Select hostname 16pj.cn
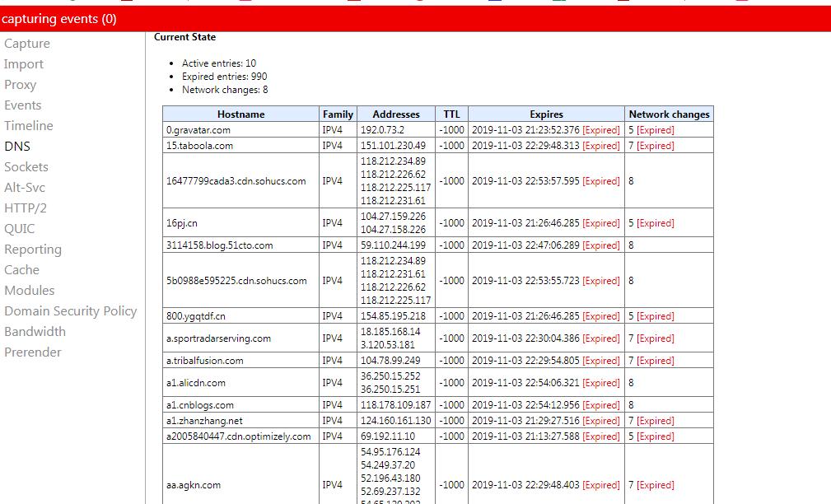The width and height of the screenshot is (831, 504). click(x=182, y=223)
